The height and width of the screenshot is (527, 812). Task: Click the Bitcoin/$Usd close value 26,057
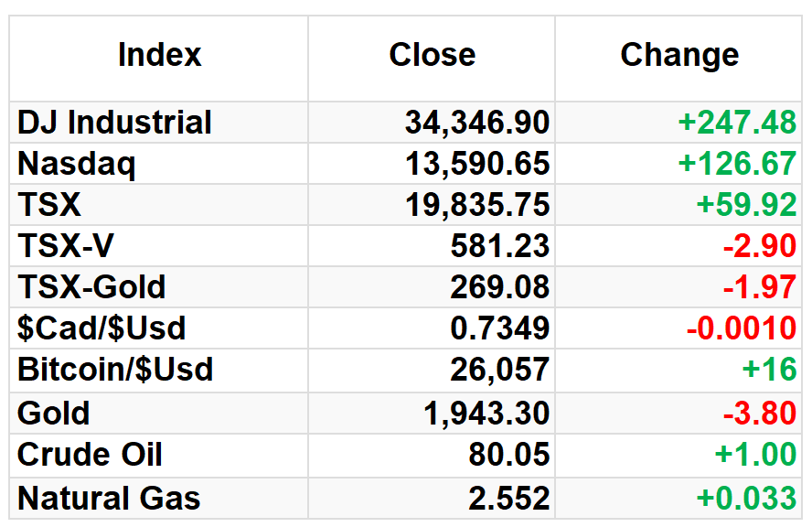click(500, 370)
